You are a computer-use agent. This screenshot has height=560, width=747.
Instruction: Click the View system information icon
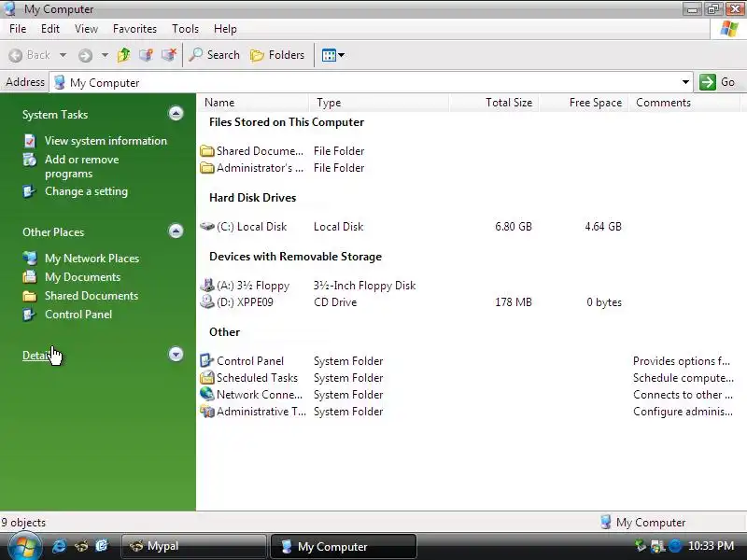[30, 141]
